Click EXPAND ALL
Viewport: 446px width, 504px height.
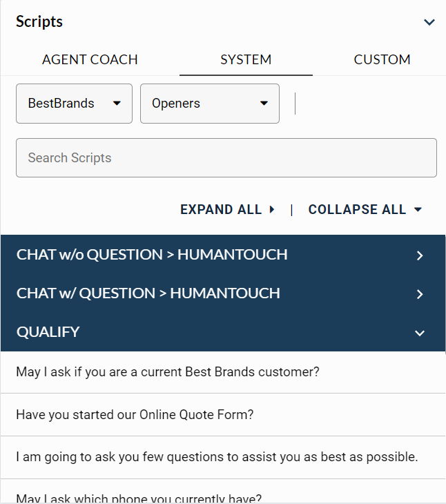coord(227,209)
